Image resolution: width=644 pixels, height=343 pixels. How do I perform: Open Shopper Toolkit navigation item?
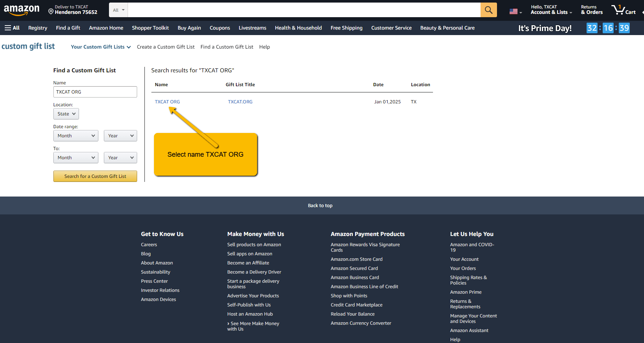(150, 28)
